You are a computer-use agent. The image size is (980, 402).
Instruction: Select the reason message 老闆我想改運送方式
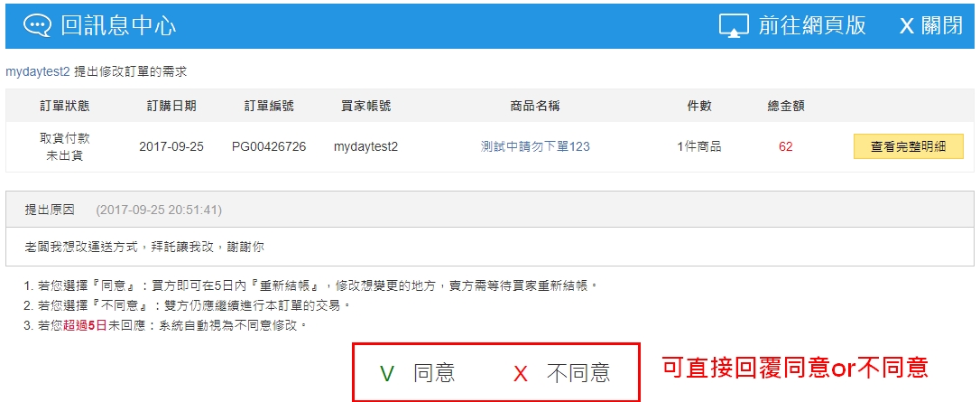pos(143,247)
